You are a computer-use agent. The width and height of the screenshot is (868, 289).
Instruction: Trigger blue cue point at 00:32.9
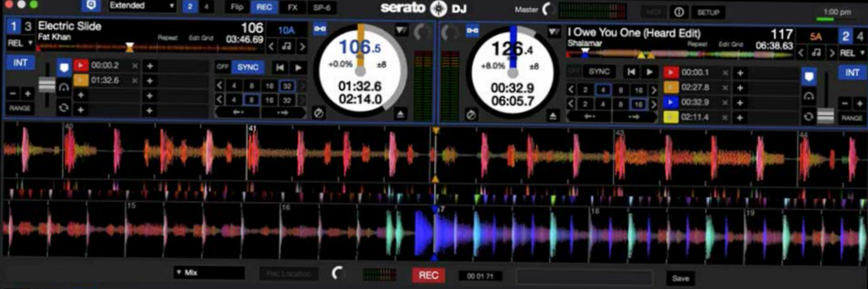click(x=671, y=102)
